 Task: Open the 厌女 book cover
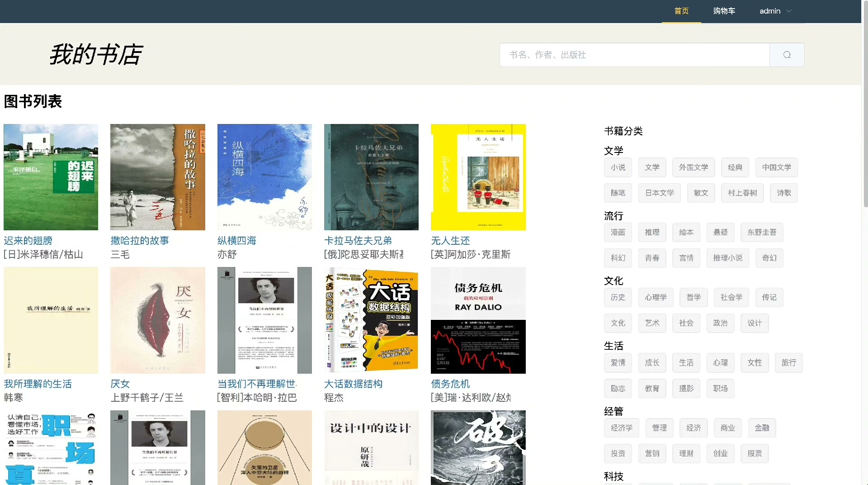coord(158,320)
